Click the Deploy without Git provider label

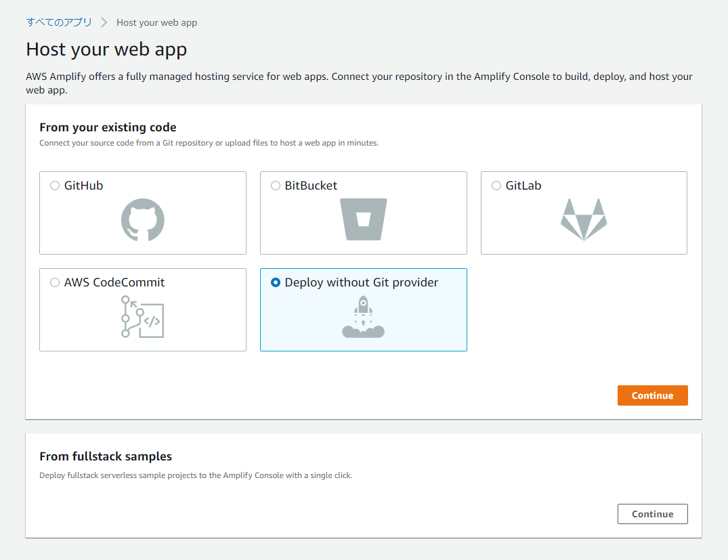(361, 282)
